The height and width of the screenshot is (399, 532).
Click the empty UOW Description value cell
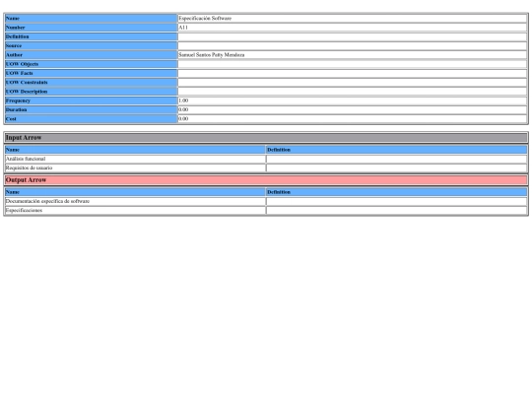click(353, 92)
